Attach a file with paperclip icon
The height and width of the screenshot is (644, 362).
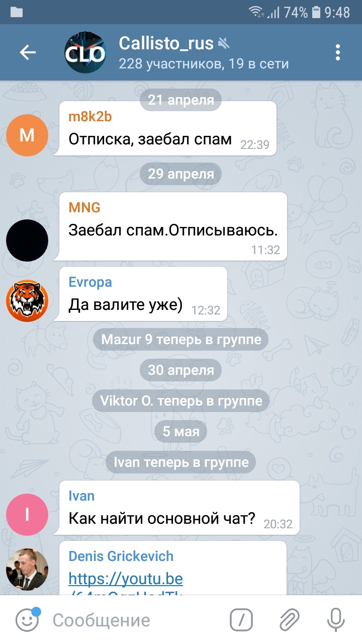pos(289,620)
